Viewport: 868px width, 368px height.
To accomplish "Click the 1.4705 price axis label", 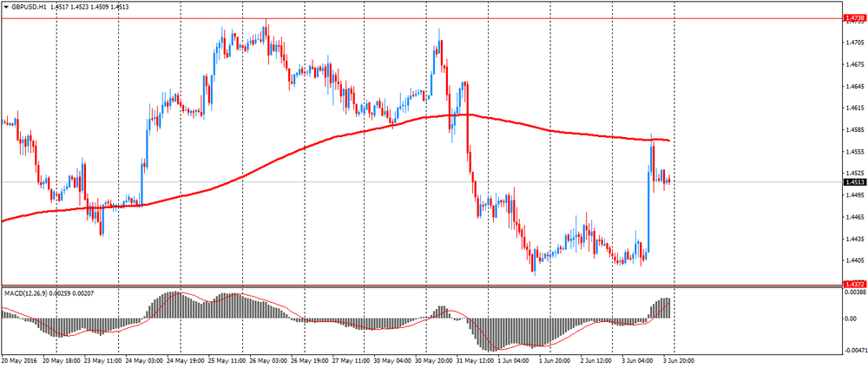I will pos(854,43).
